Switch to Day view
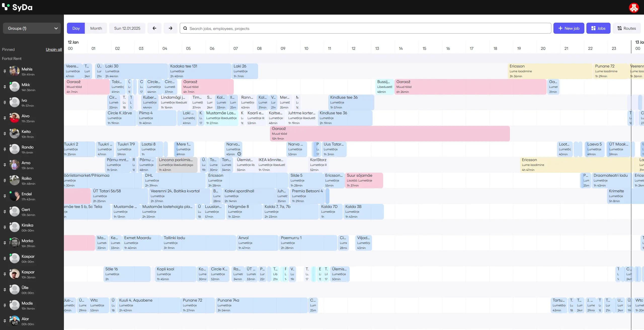 76,28
